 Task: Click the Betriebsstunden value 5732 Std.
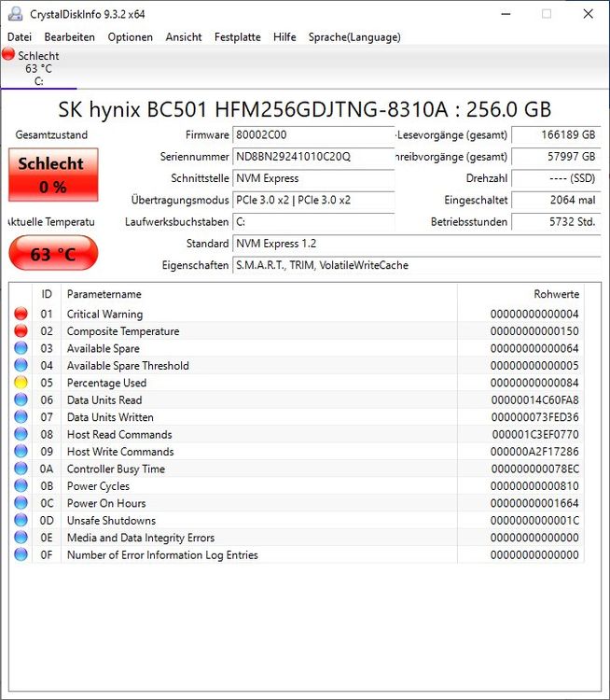[x=556, y=222]
